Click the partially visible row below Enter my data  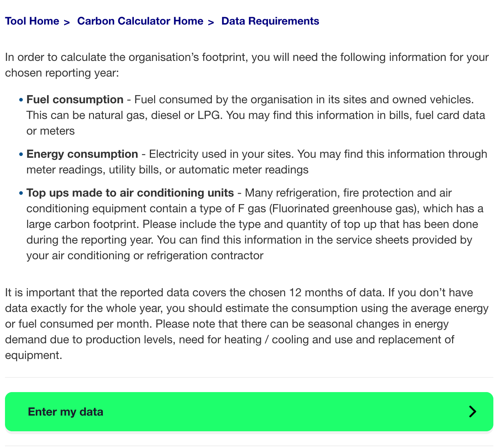click(x=249, y=446)
